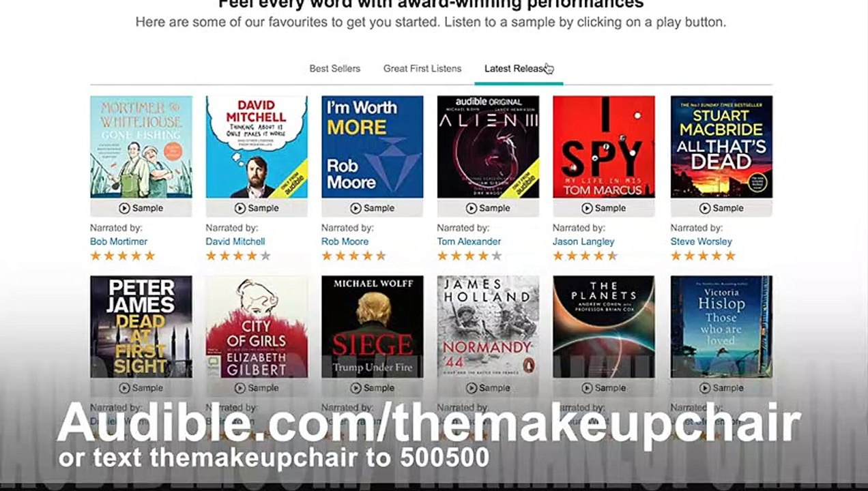868x491 pixels.
Task: Open the Rob Moore narrator link
Action: click(345, 241)
